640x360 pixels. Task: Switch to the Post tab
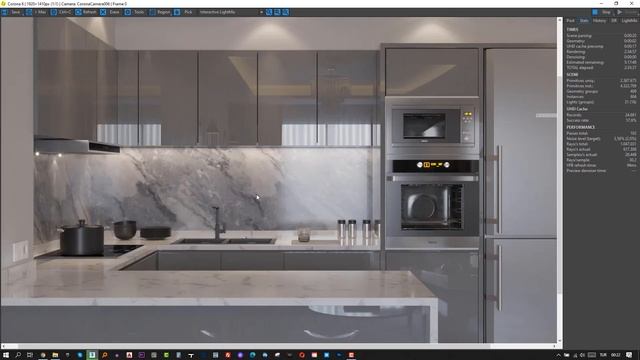click(570, 20)
